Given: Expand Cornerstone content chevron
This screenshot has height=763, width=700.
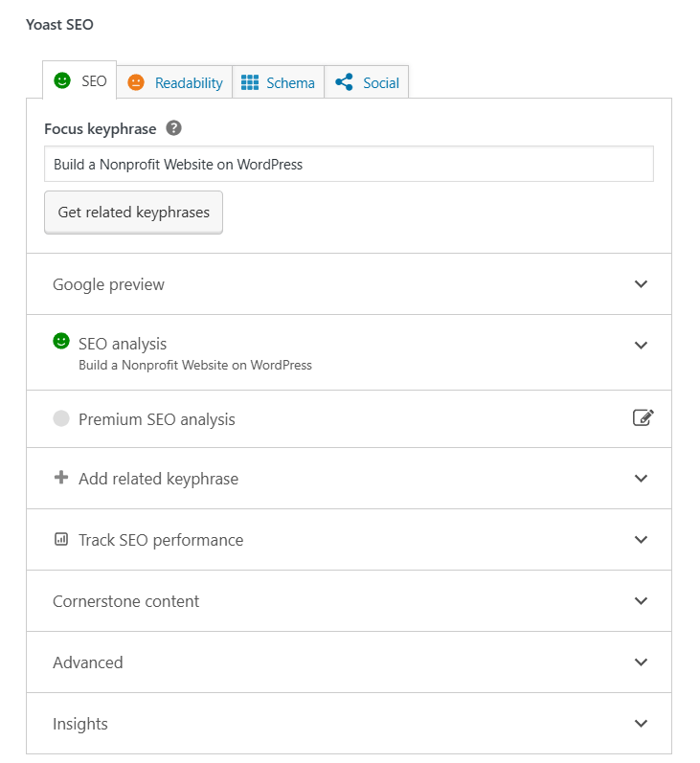Looking at the screenshot, I should (641, 601).
